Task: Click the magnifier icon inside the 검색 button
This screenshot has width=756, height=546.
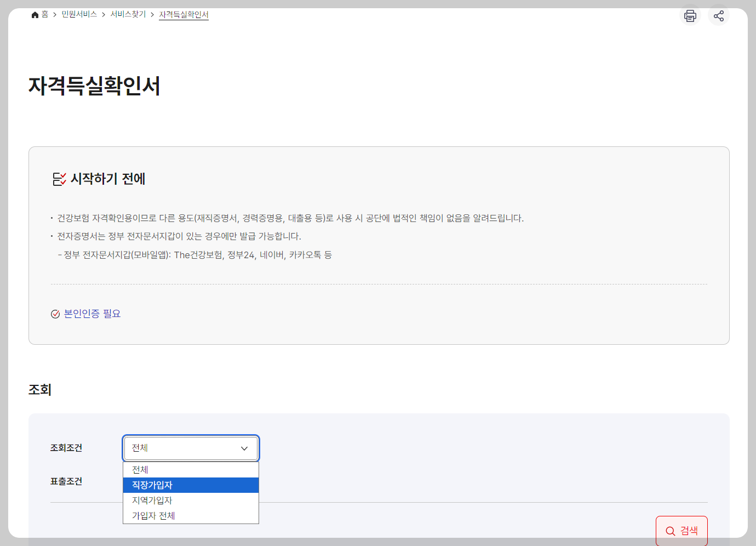Action: pyautogui.click(x=671, y=530)
